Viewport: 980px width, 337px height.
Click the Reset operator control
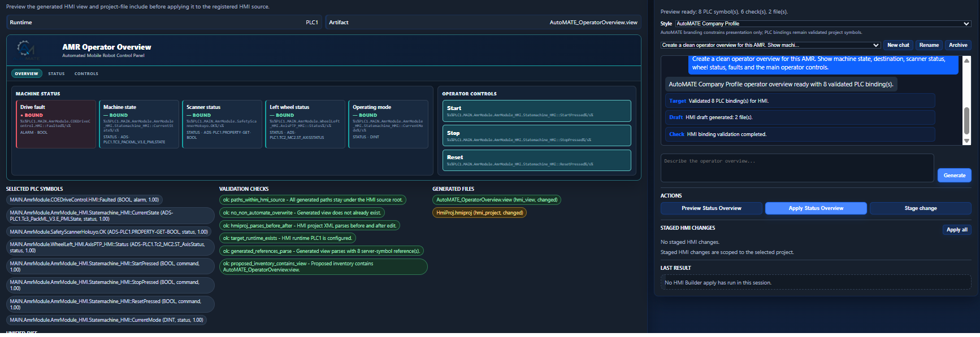(x=536, y=160)
